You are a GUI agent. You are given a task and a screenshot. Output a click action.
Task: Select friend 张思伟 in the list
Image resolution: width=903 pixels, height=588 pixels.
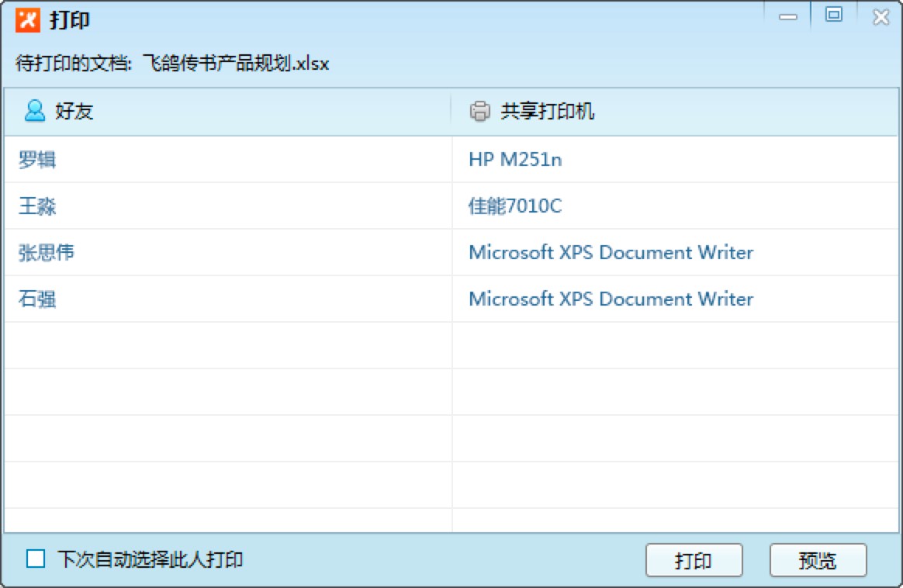(x=47, y=253)
